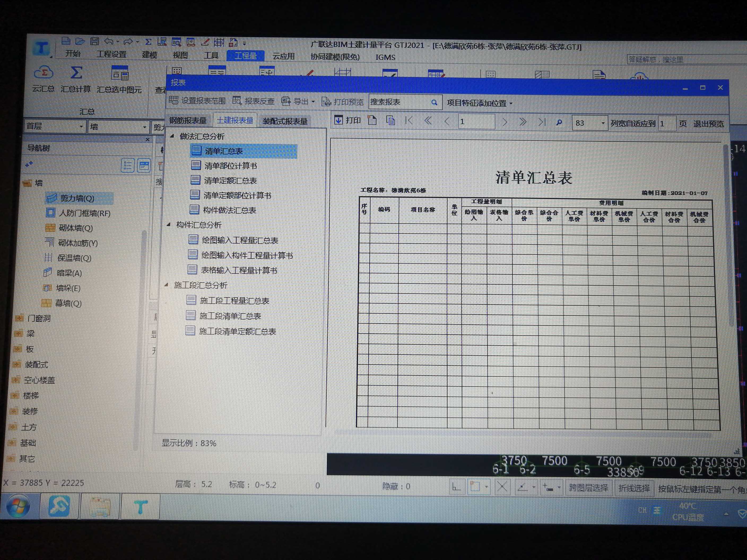Screen dimensions: 747x560
Task: Click the 跨图层选择 status bar button
Action: click(588, 487)
